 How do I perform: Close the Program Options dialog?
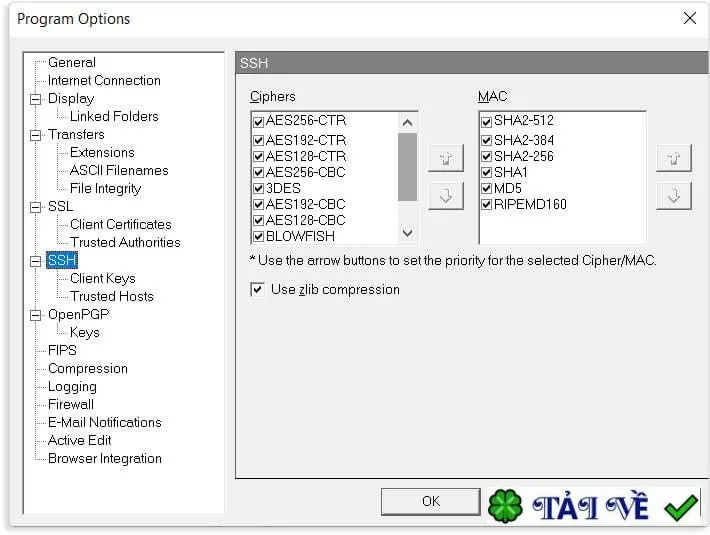tap(690, 19)
